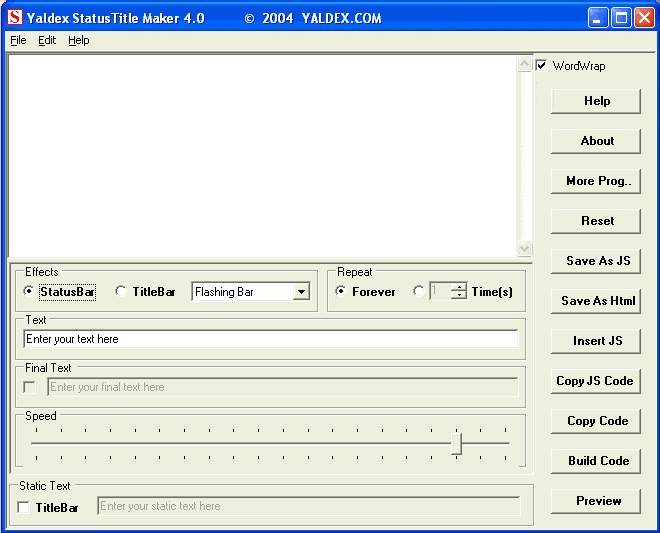
Task: Select the StatusBar radio button
Action: 29,291
